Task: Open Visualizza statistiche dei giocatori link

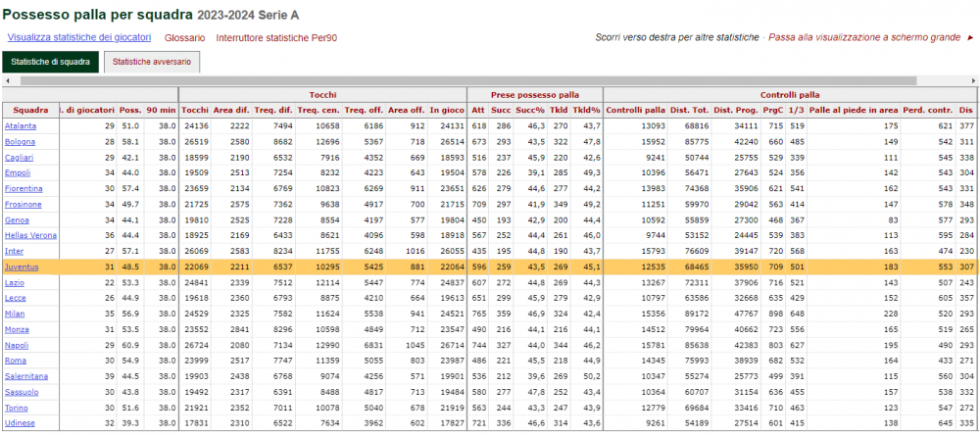Action: click(x=79, y=37)
